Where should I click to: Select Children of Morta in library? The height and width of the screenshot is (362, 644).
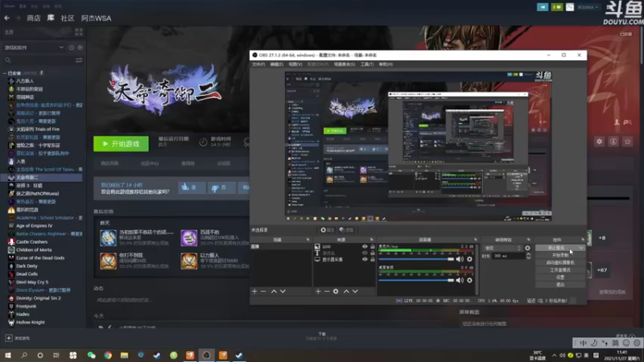pyautogui.click(x=34, y=249)
